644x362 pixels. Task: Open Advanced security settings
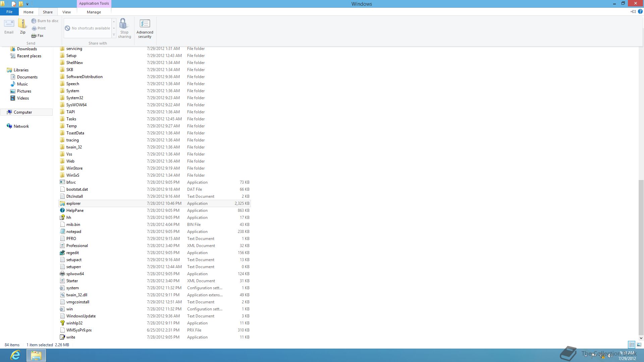(145, 28)
